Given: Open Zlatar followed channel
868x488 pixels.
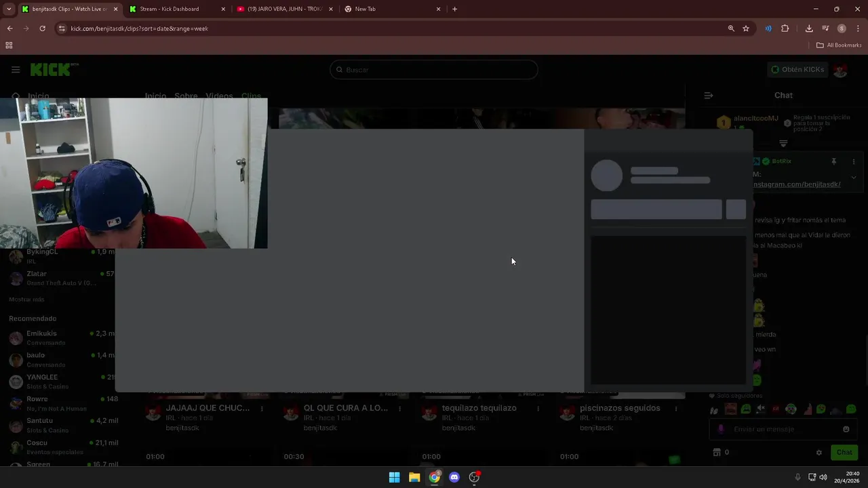Looking at the screenshot, I should [63, 278].
